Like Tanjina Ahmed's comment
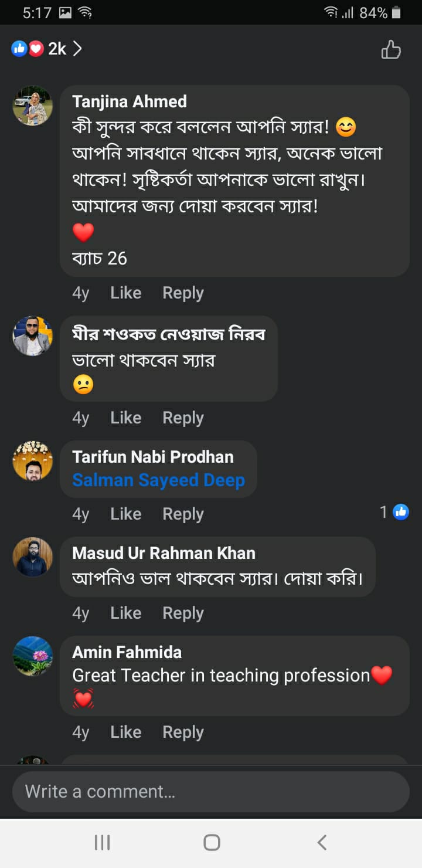Image resolution: width=422 pixels, height=868 pixels. [125, 293]
